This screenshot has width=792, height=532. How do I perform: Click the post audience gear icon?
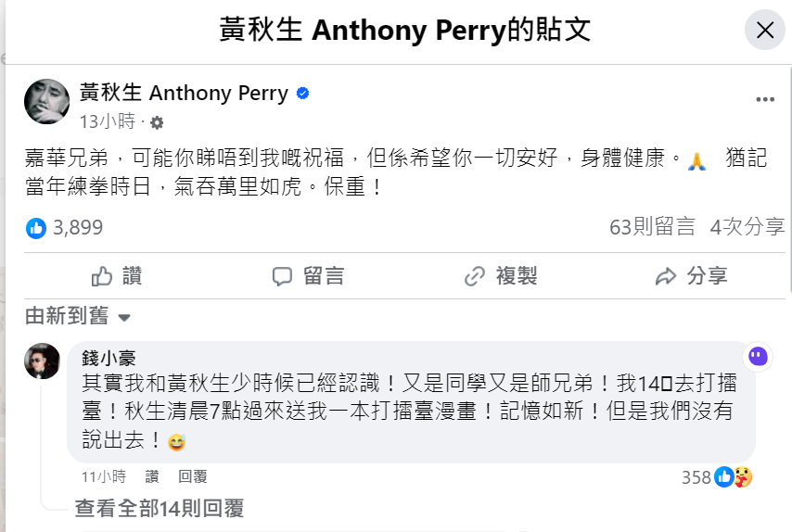point(156,122)
